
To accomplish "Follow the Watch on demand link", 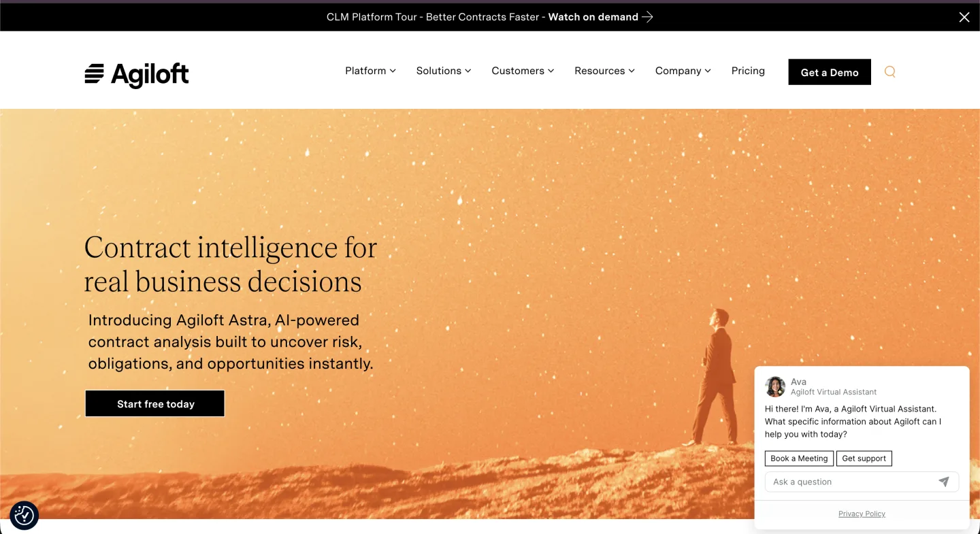I will tap(593, 17).
